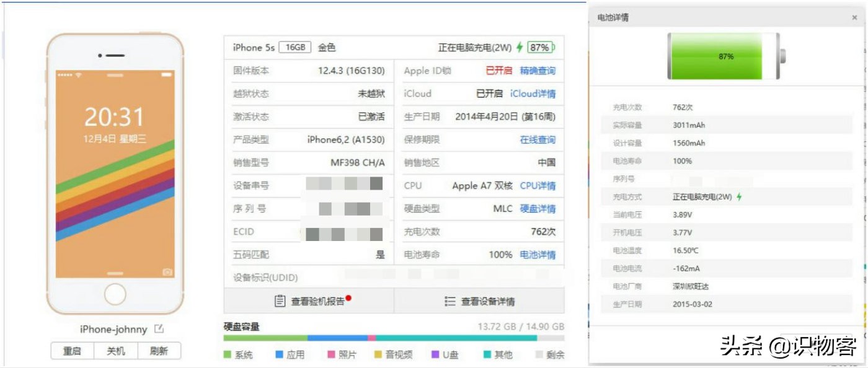This screenshot has height=368, width=868.
Task: Open 硬盘详情 link beside MLC
Action: click(x=537, y=208)
